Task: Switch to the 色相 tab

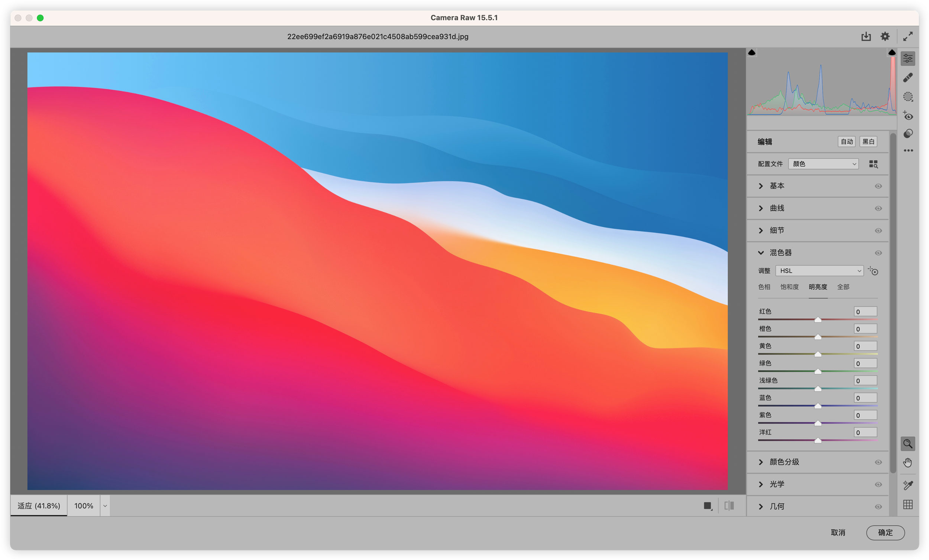Action: [764, 287]
